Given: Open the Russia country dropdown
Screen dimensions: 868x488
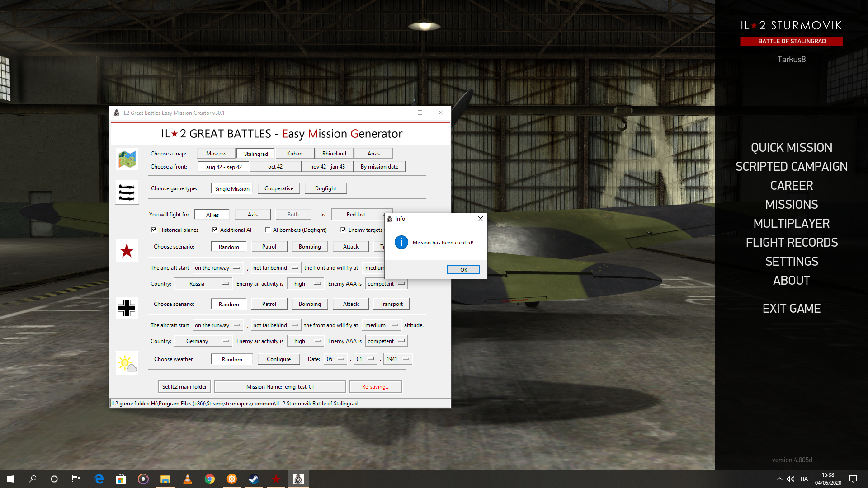Looking at the screenshot, I should click(203, 284).
